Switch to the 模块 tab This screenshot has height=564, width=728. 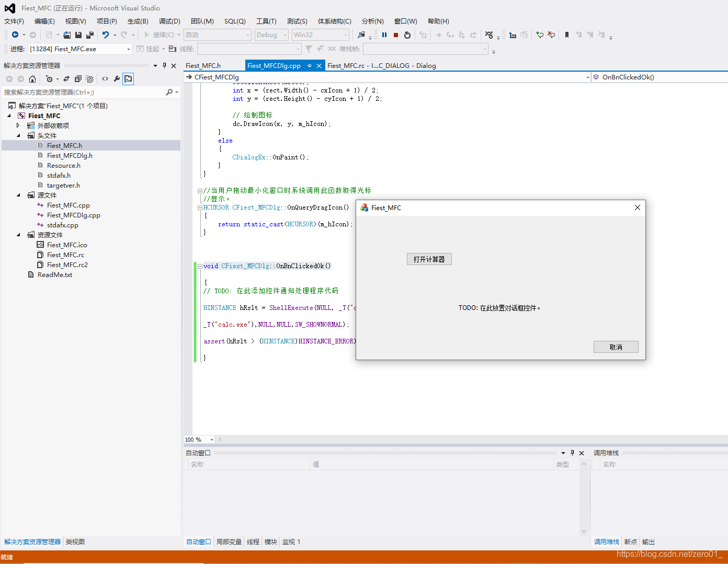(271, 542)
